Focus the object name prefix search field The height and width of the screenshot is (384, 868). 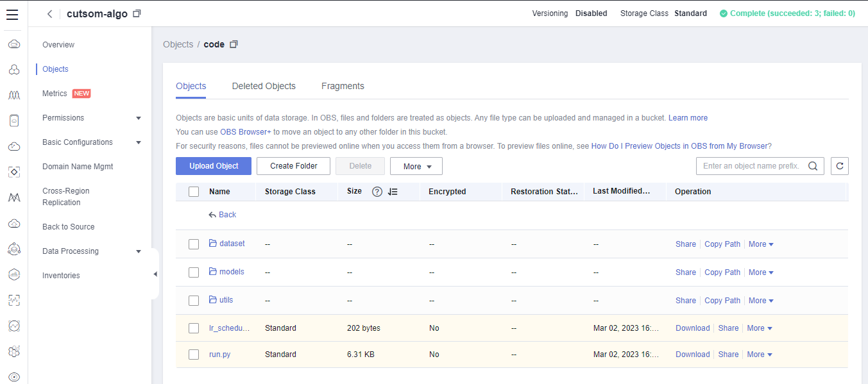coord(751,166)
